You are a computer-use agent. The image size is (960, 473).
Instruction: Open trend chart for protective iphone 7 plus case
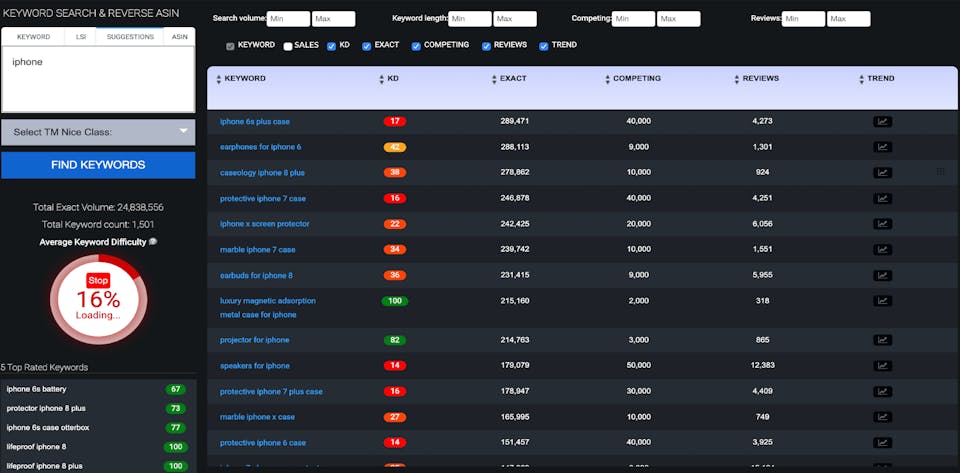click(882, 391)
